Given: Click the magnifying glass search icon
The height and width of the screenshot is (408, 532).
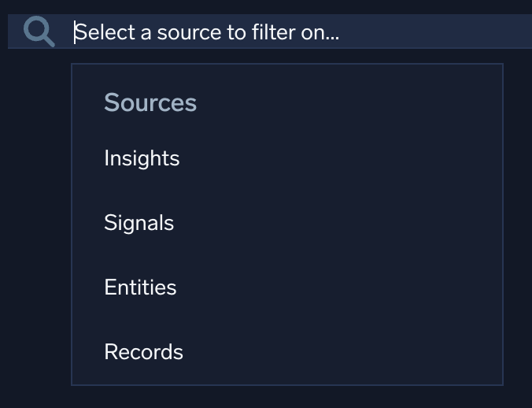Looking at the screenshot, I should click(x=39, y=32).
